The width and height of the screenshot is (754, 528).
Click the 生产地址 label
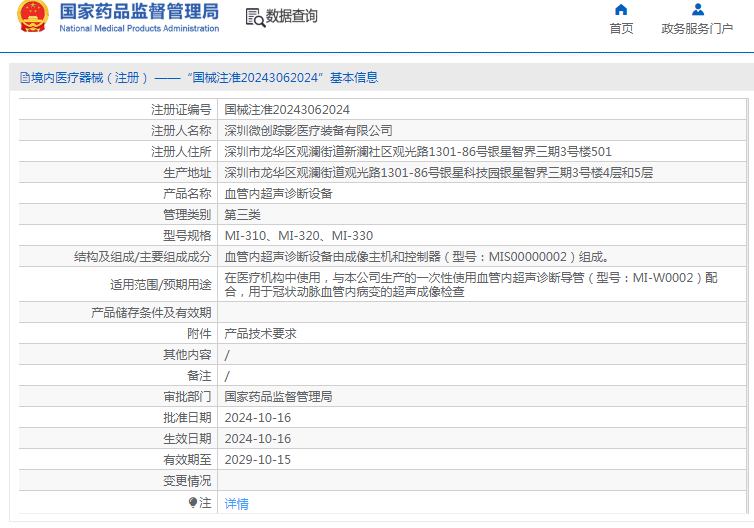click(187, 173)
